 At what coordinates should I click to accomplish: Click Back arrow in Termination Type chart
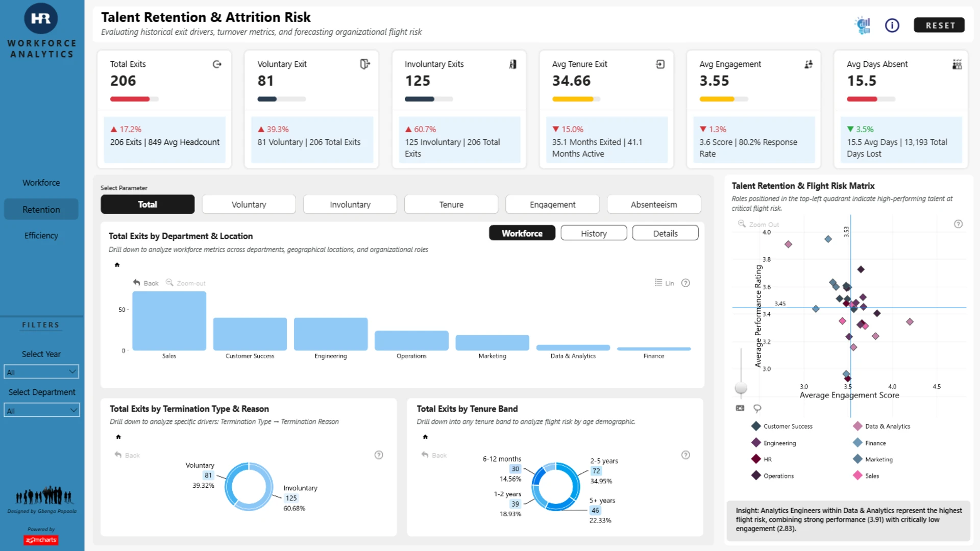tap(118, 455)
